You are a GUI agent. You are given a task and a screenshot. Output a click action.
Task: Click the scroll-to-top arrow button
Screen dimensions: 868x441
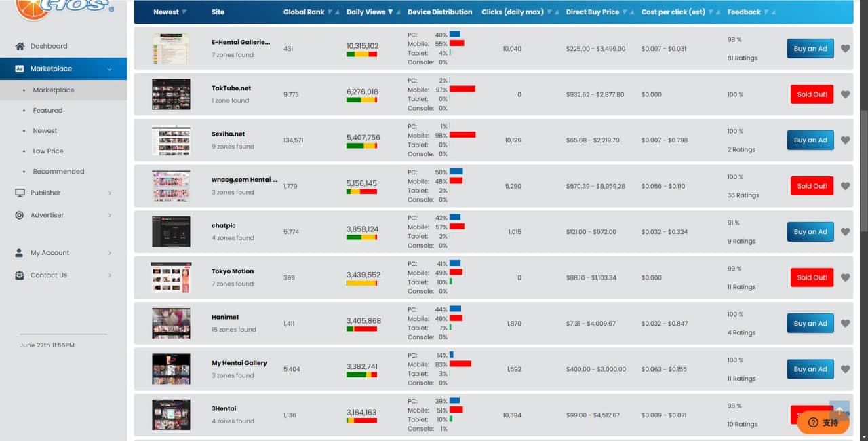(840, 410)
